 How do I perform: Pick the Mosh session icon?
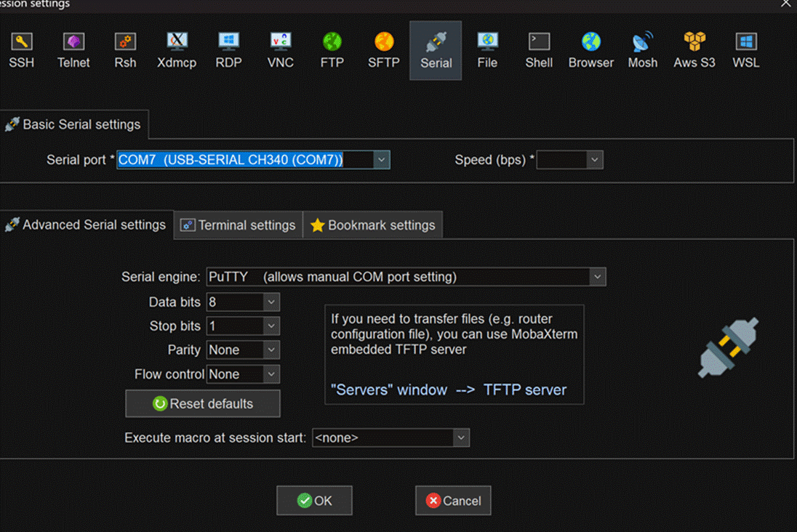[x=643, y=50]
